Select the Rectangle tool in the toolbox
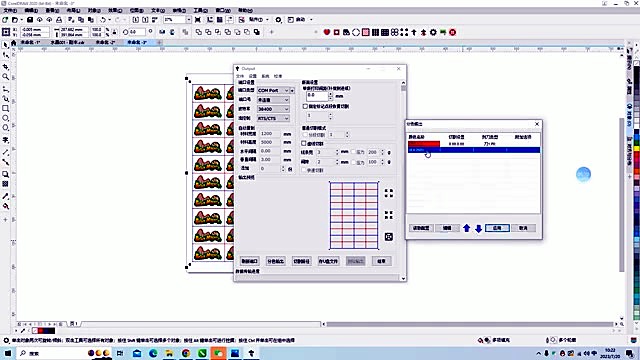The image size is (640, 360). pyautogui.click(x=5, y=109)
